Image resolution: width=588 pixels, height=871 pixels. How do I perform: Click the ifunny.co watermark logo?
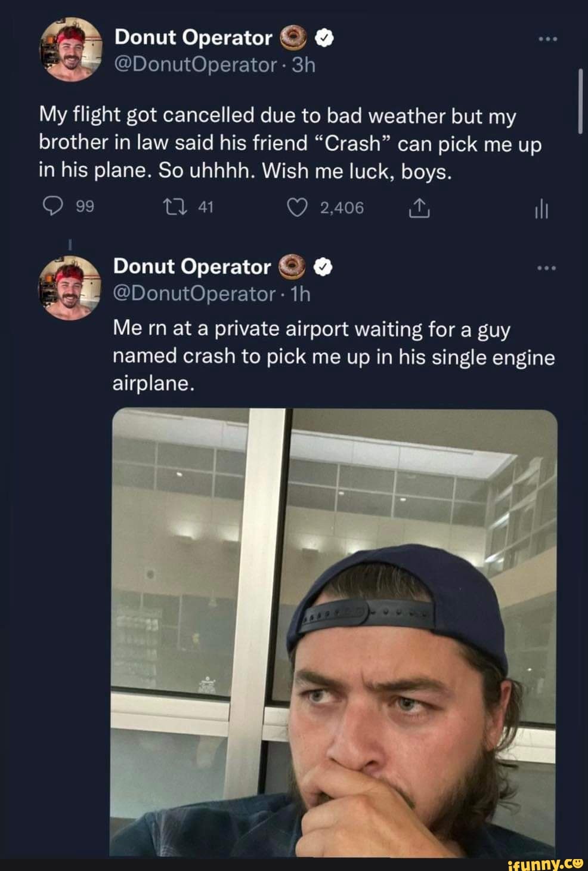coord(543,863)
